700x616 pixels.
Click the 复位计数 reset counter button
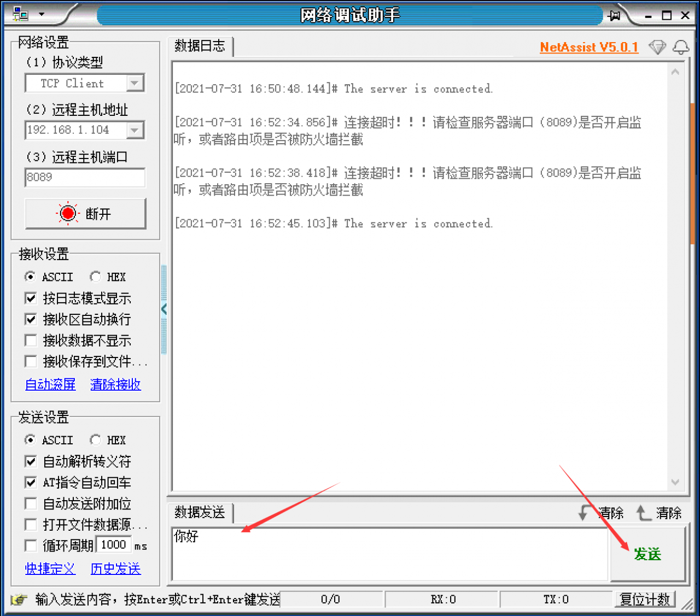click(645, 600)
